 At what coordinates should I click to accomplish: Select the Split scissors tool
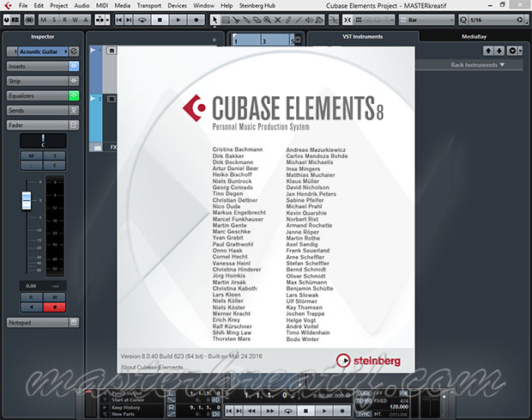pos(236,20)
